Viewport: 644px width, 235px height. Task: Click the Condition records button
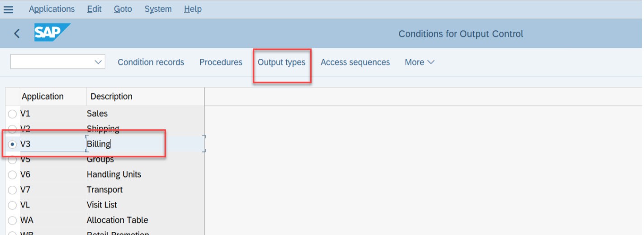click(x=151, y=62)
